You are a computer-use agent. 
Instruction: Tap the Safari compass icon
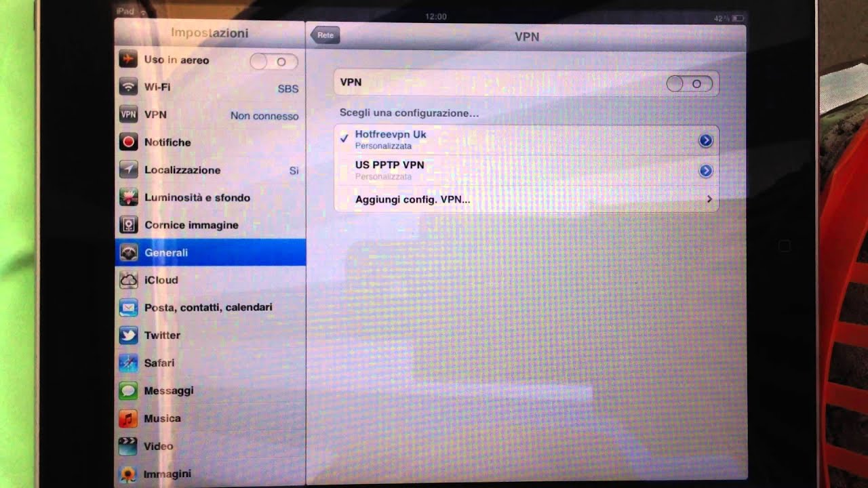[128, 363]
